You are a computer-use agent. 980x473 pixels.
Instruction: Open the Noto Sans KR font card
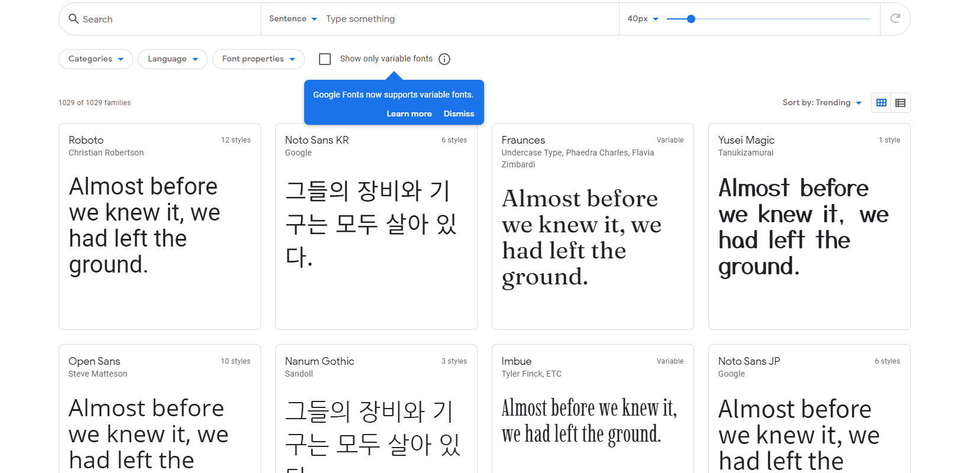376,226
